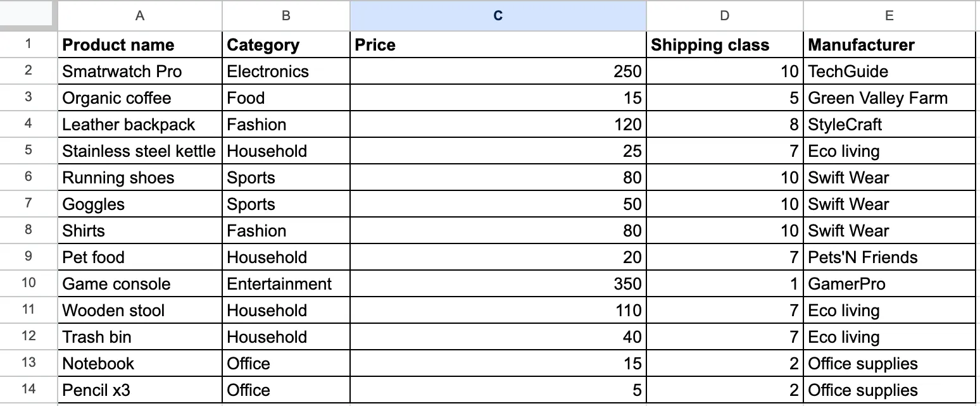Select the 'Smatrwatch Pro' cell
Viewport: 980px width, 406px height.
(140, 71)
